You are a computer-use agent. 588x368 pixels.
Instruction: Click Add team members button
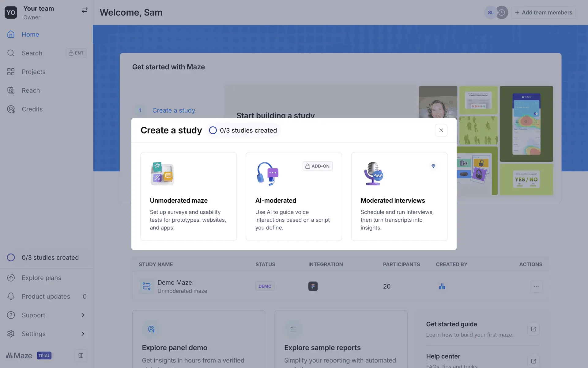pyautogui.click(x=543, y=13)
